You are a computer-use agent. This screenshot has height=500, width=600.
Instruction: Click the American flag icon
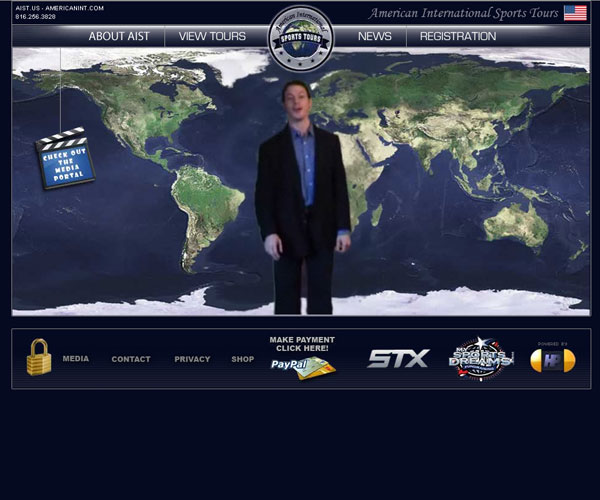point(575,13)
